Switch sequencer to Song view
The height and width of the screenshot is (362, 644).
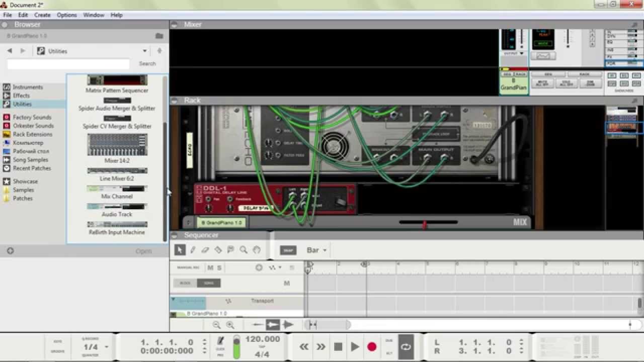[209, 283]
